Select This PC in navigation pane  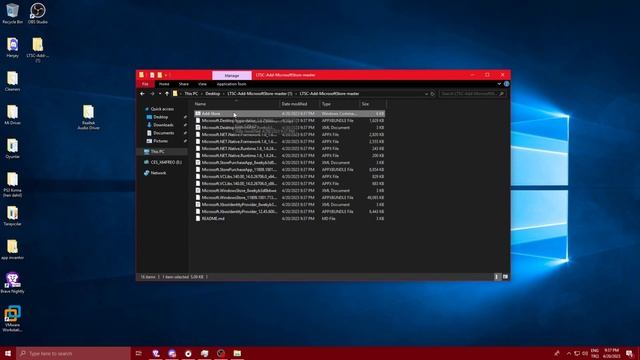[x=158, y=151]
